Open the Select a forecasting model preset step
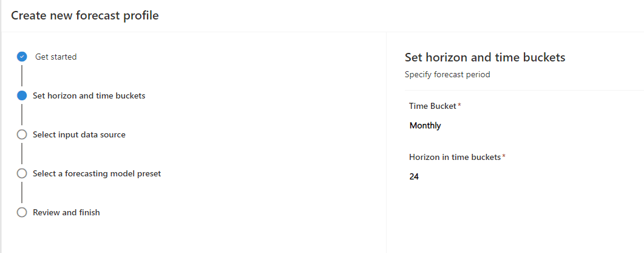 click(97, 173)
